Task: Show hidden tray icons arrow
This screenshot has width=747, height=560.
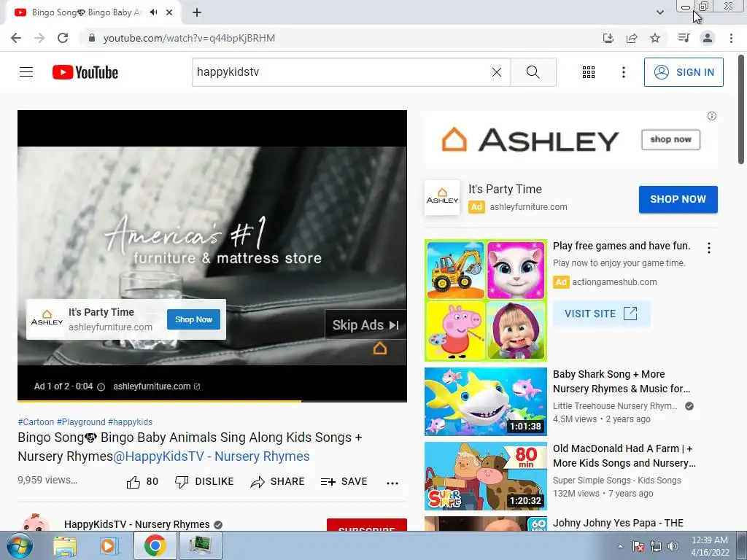Action: (x=620, y=546)
